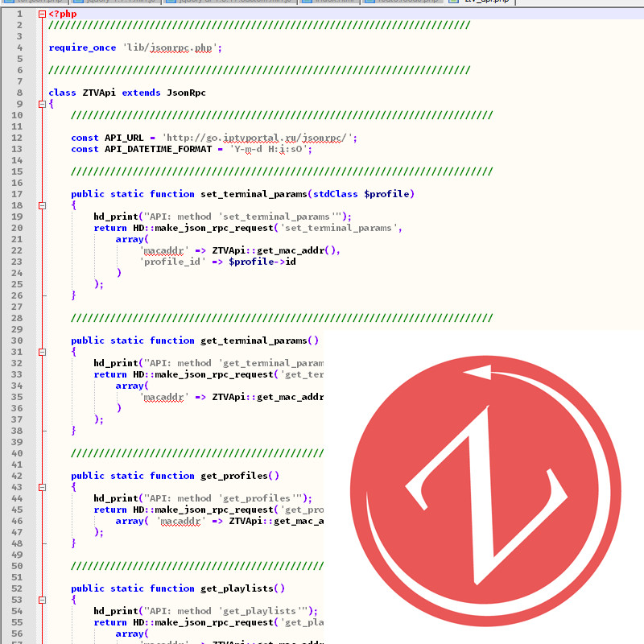Click the function name 'get_terminal_params' on line 30
The width and height of the screenshot is (644, 644).
click(x=254, y=341)
